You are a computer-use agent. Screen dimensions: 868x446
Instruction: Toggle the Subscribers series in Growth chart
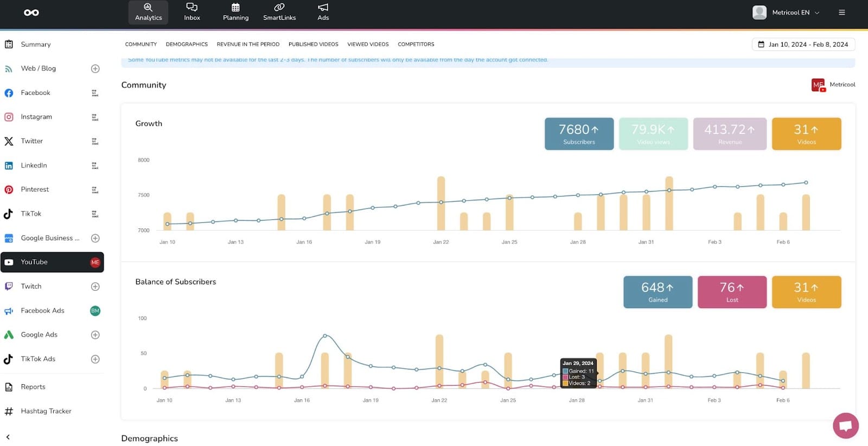tap(579, 133)
